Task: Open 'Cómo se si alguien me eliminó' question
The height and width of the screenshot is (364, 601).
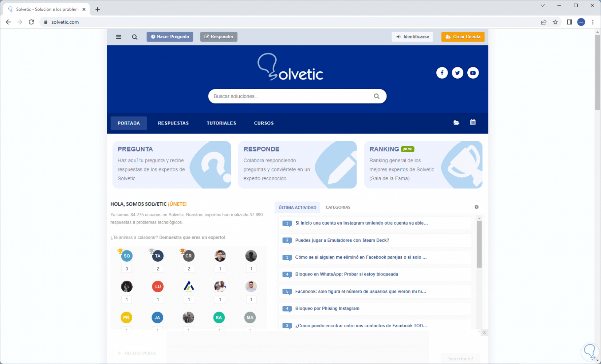Action: click(x=361, y=257)
